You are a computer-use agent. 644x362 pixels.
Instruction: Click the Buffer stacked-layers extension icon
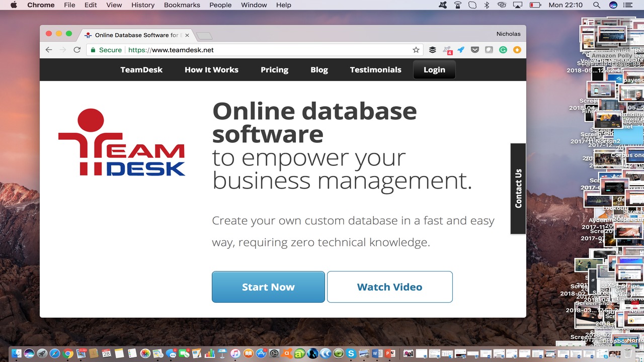tap(433, 50)
